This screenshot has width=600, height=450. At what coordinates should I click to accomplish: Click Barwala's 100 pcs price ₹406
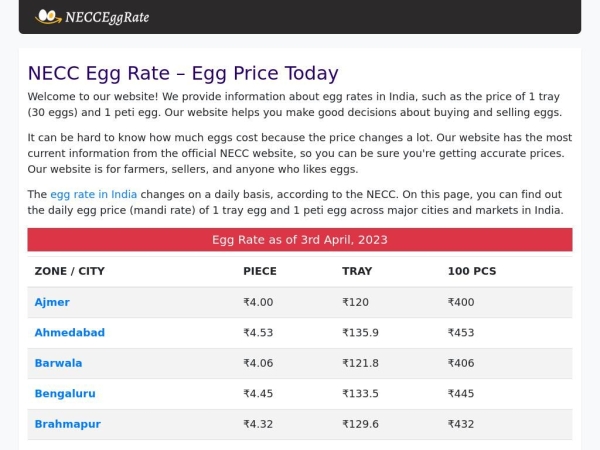tap(461, 363)
